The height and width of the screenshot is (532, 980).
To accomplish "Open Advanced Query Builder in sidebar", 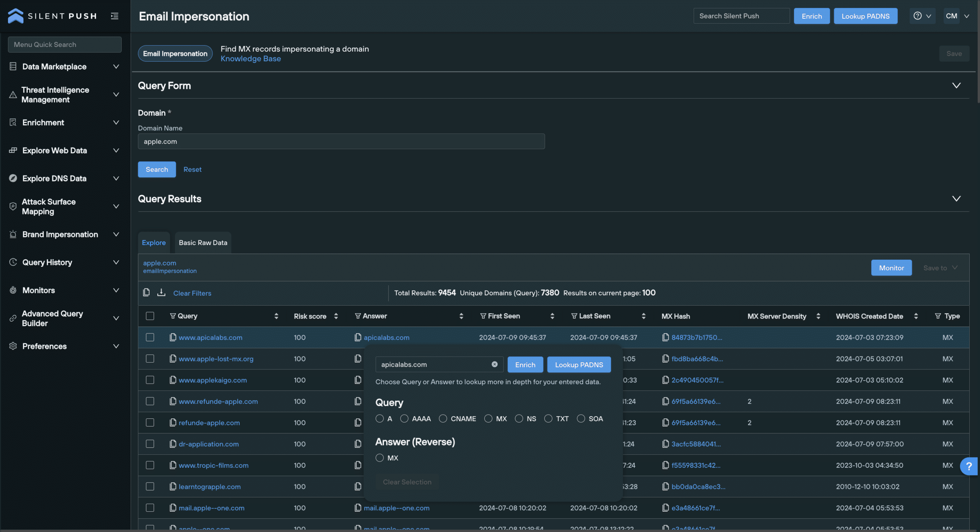I will coord(64,318).
